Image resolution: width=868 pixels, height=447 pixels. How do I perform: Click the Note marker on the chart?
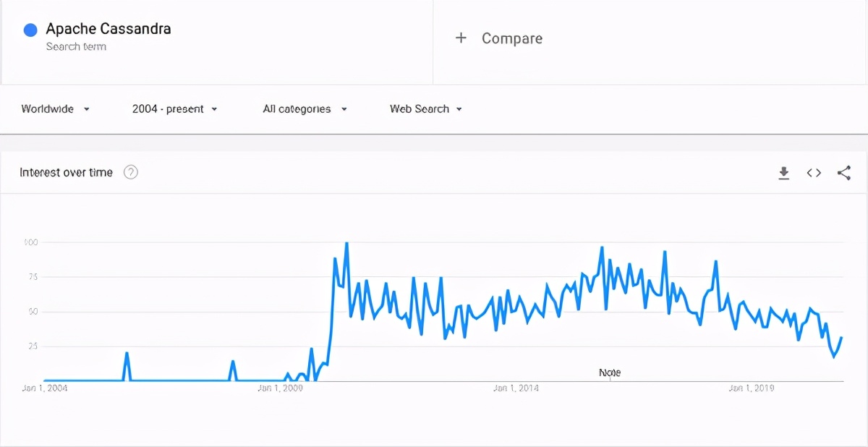pyautogui.click(x=610, y=372)
